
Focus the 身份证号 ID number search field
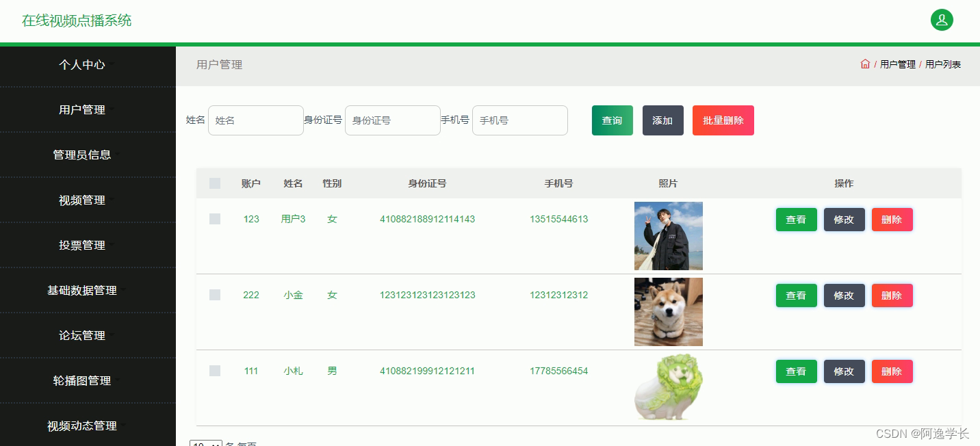pos(393,120)
